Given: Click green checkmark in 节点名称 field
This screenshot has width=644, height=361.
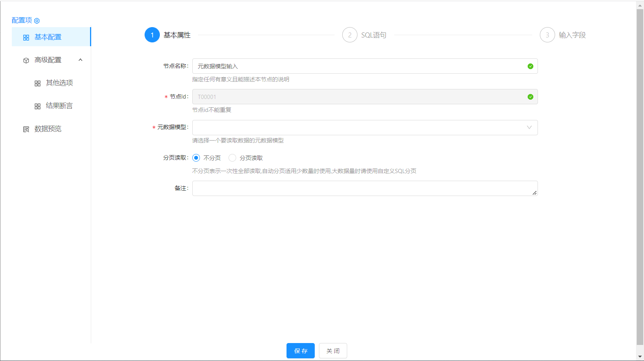Looking at the screenshot, I should [530, 66].
